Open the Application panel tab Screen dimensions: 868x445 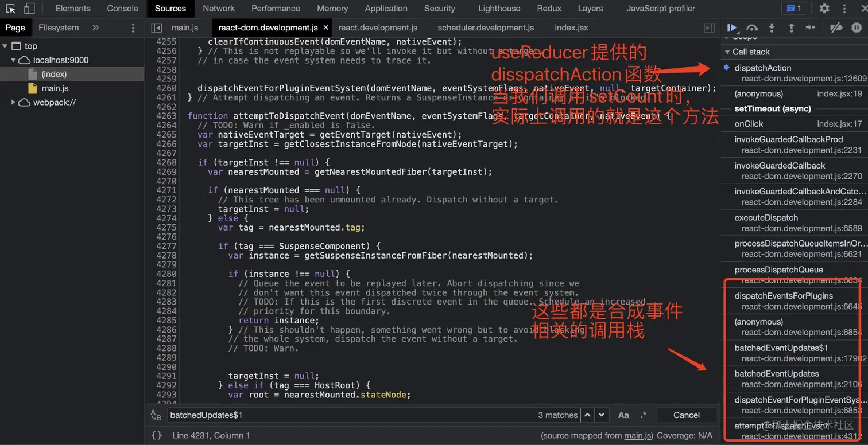click(386, 9)
